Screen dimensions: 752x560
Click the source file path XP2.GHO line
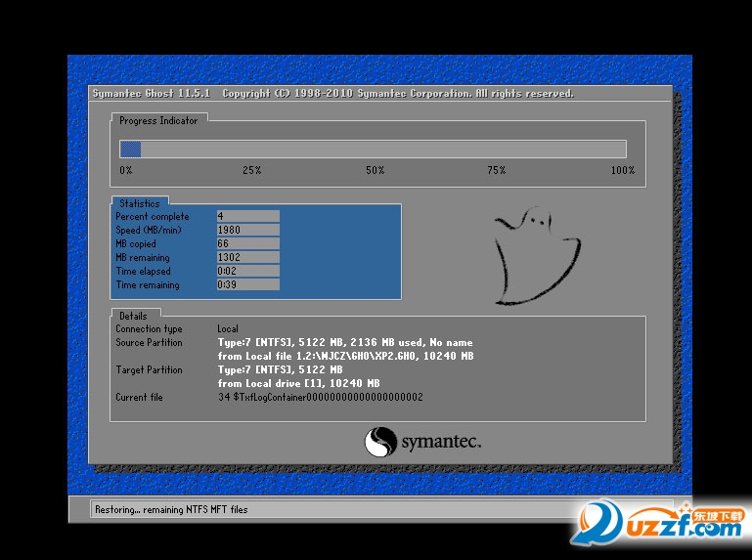pyautogui.click(x=345, y=356)
